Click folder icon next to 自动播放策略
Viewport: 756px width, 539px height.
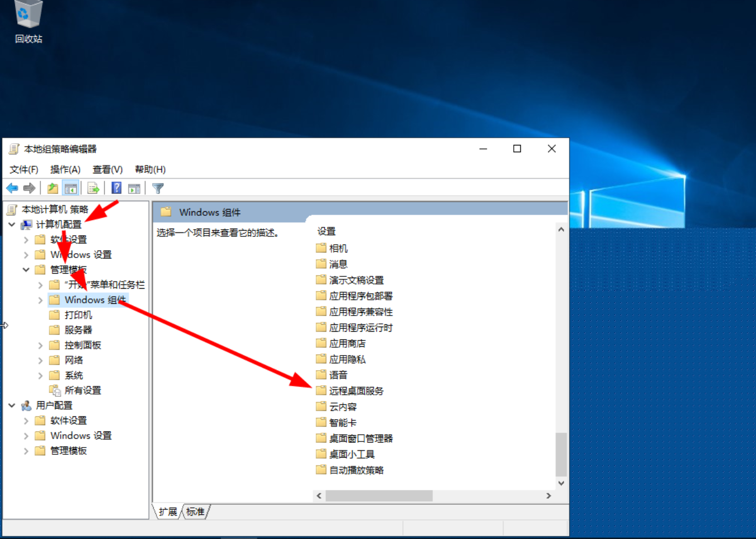click(x=321, y=470)
